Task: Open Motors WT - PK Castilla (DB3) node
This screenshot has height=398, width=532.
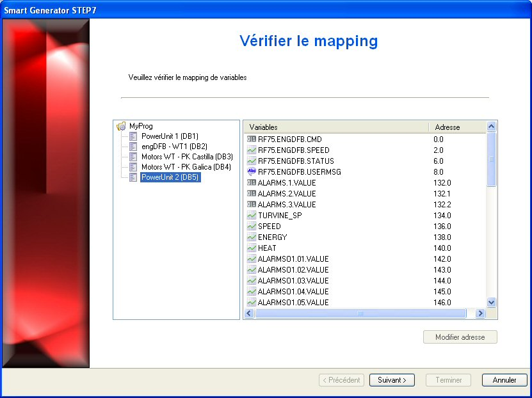Action: (187, 157)
